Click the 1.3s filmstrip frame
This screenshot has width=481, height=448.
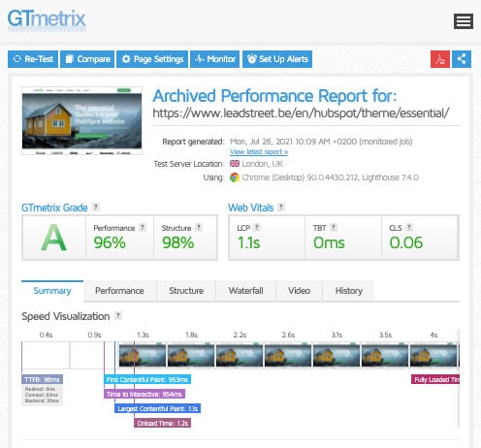(x=143, y=355)
